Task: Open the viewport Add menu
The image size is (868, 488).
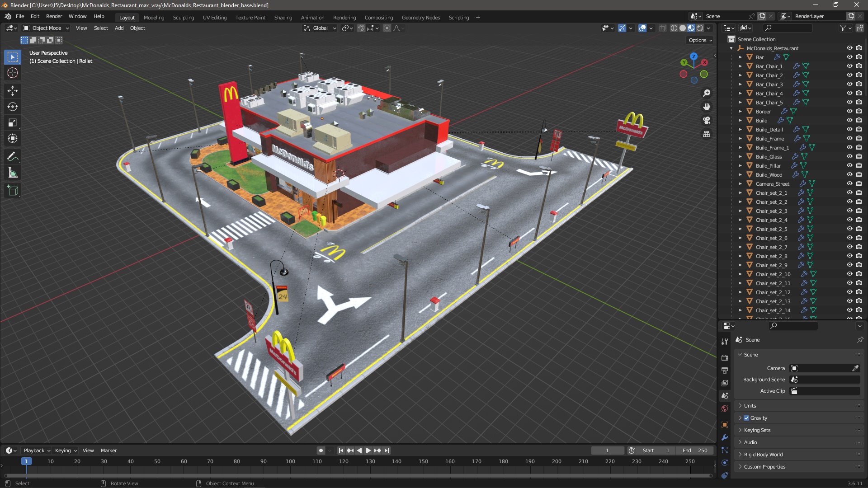Action: pyautogui.click(x=119, y=28)
